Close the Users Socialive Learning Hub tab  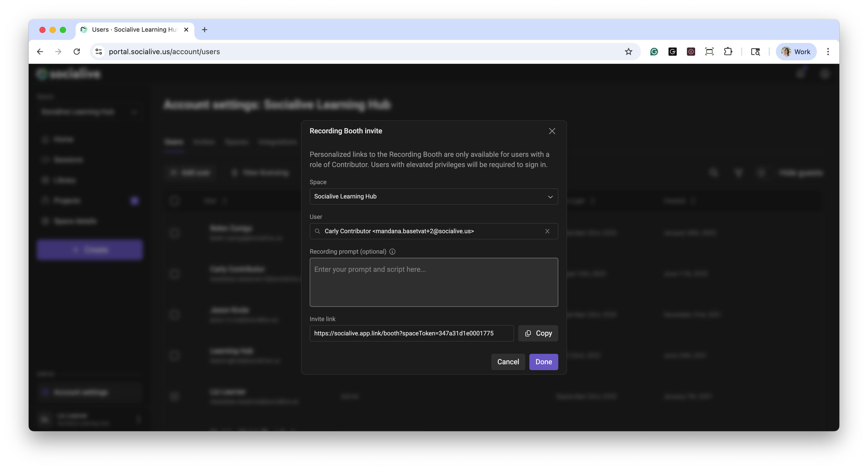coord(186,30)
